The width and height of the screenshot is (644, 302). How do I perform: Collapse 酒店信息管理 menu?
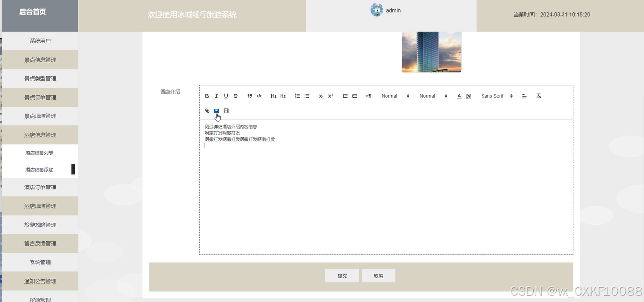[40, 135]
